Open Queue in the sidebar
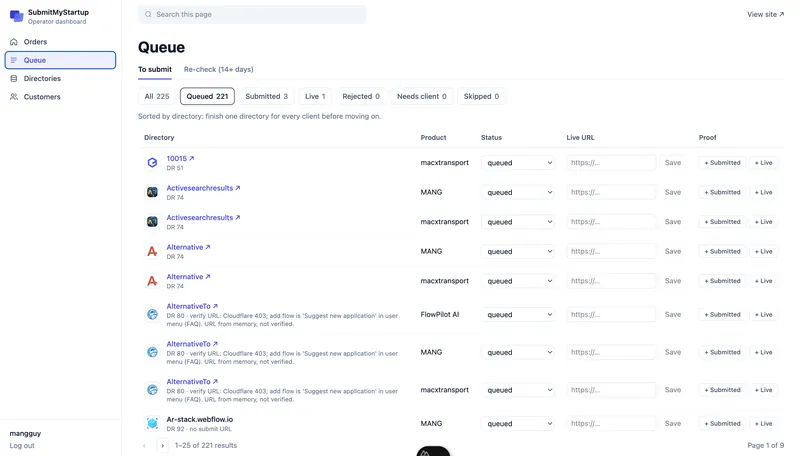Image resolution: width=800 pixels, height=456 pixels. (x=60, y=60)
